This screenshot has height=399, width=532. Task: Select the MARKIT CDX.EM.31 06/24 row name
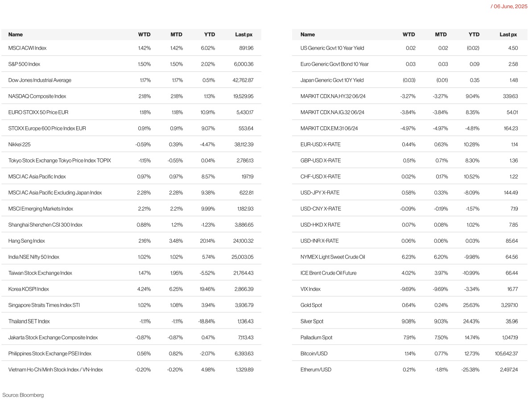pyautogui.click(x=329, y=129)
